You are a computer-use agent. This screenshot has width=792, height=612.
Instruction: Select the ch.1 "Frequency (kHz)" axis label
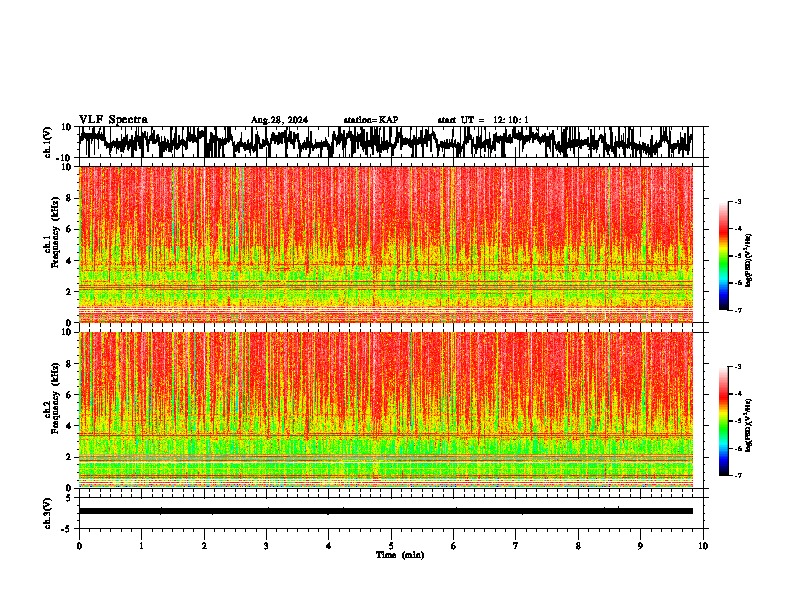56,232
